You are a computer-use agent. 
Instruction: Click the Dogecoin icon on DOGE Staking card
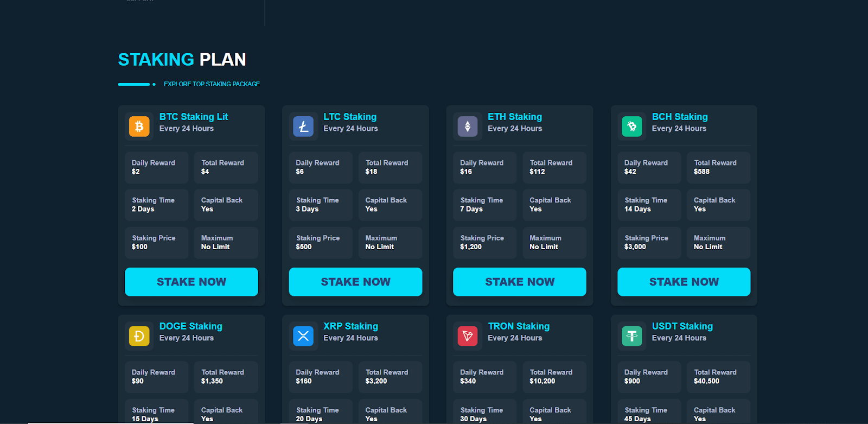point(139,336)
